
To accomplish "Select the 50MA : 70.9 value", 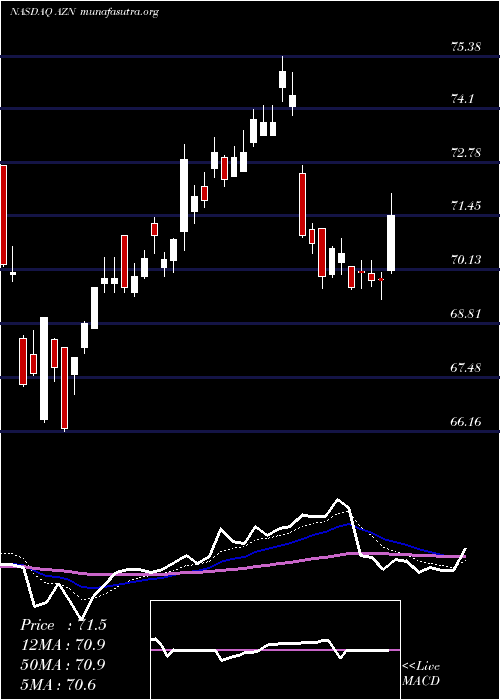I will [63, 665].
